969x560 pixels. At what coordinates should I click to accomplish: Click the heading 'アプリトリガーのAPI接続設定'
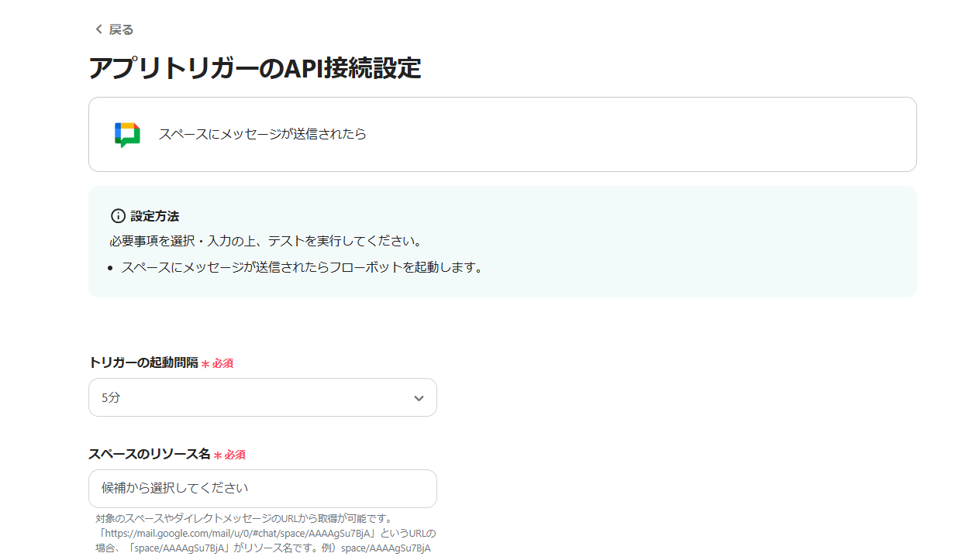pyautogui.click(x=255, y=68)
